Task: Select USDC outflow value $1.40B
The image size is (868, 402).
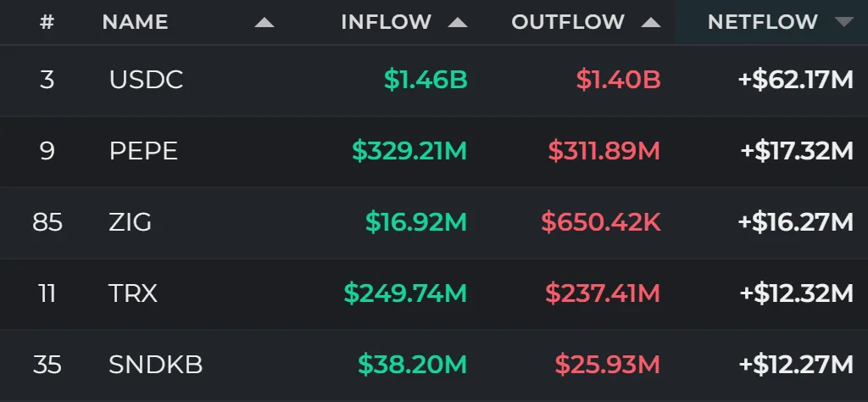Action: (618, 81)
